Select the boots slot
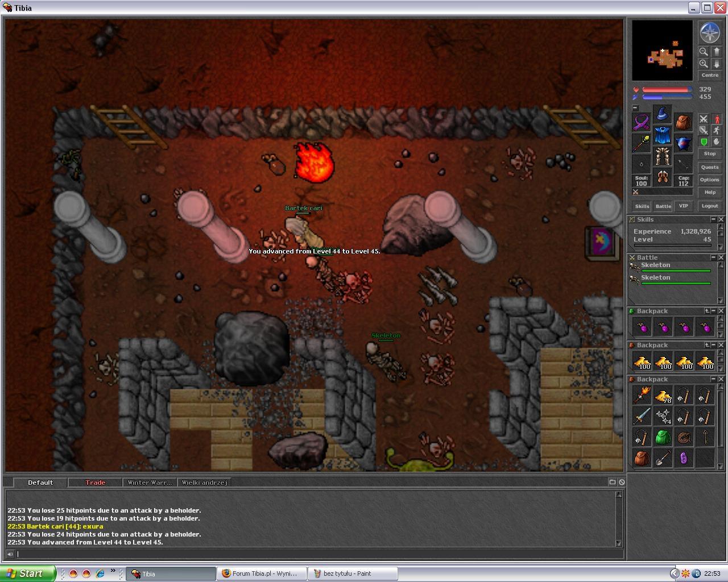The width and height of the screenshot is (728, 582). (x=663, y=178)
